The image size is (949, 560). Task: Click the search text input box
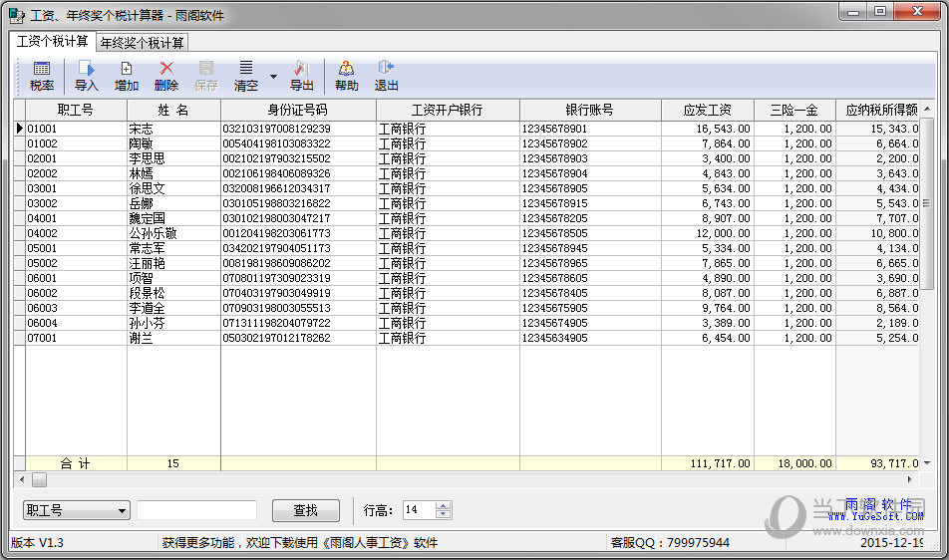point(196,510)
